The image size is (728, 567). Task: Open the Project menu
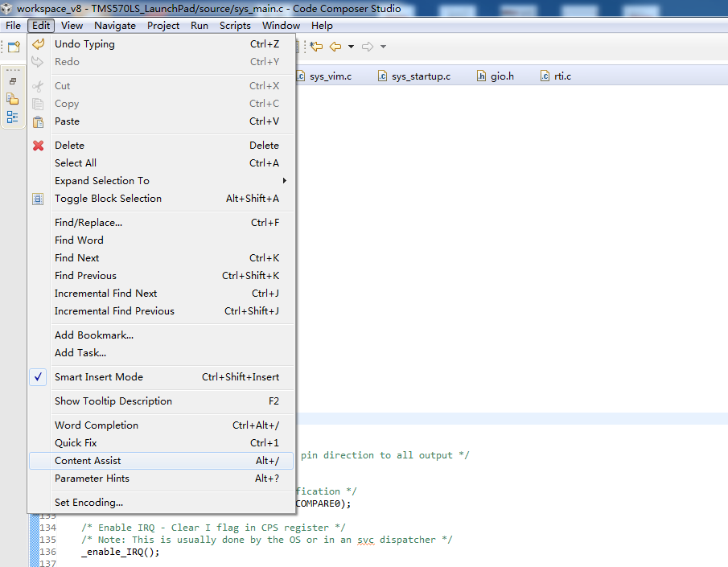(x=163, y=26)
